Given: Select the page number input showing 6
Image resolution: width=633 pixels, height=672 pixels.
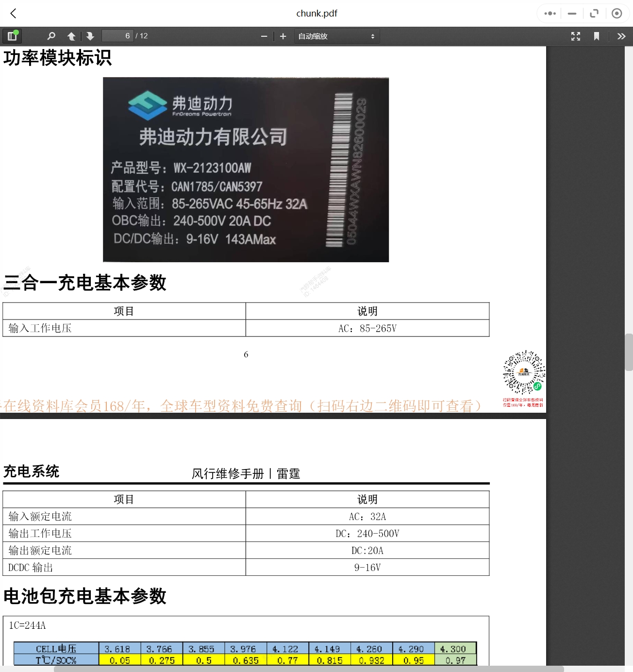Looking at the screenshot, I should tap(117, 35).
